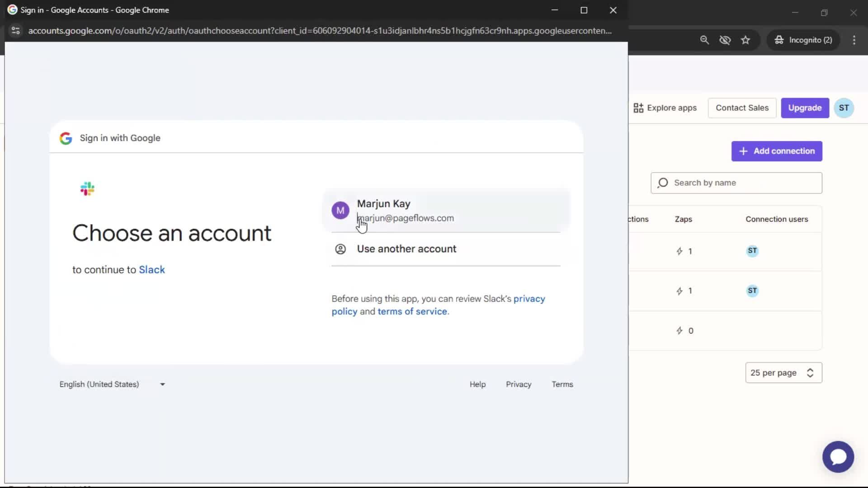Viewport: 868px width, 488px height.
Task: Open the English (United States) language dropdown
Action: click(112, 384)
